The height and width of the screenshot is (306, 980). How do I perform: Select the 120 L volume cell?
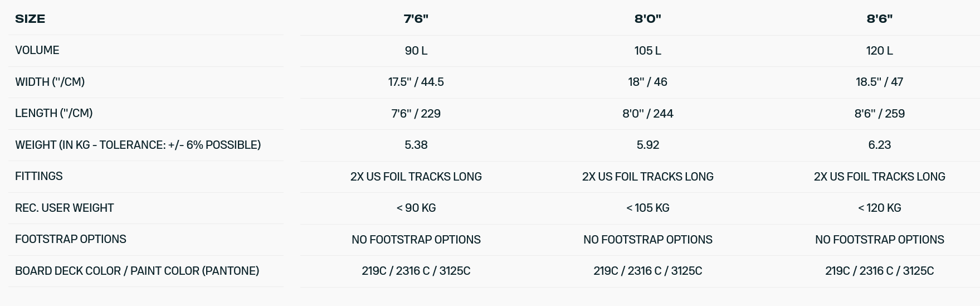point(879,51)
